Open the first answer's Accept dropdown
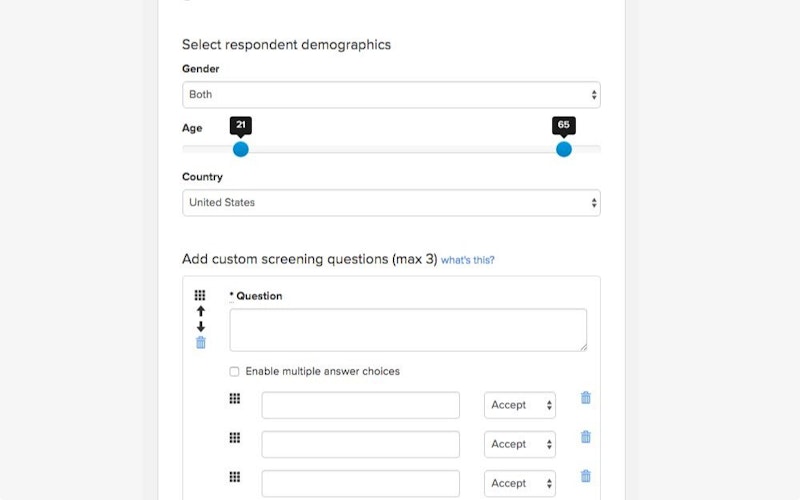Viewport: 800px width, 500px height. [x=520, y=405]
